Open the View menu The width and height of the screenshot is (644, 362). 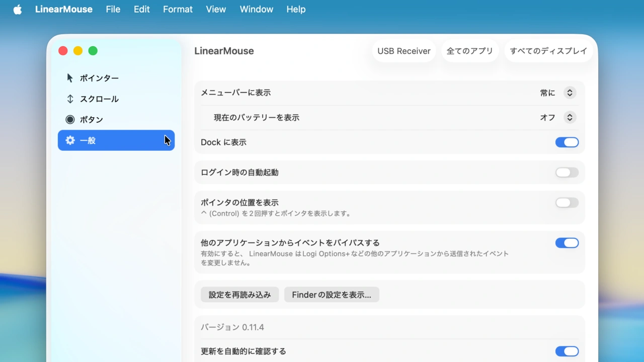[216, 10]
